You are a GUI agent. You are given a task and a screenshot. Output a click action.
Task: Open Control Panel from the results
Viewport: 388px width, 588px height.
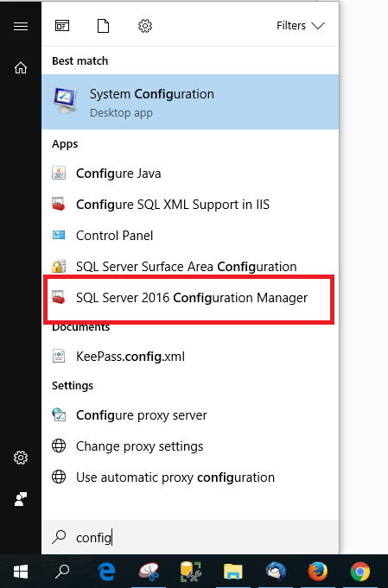click(x=190, y=236)
